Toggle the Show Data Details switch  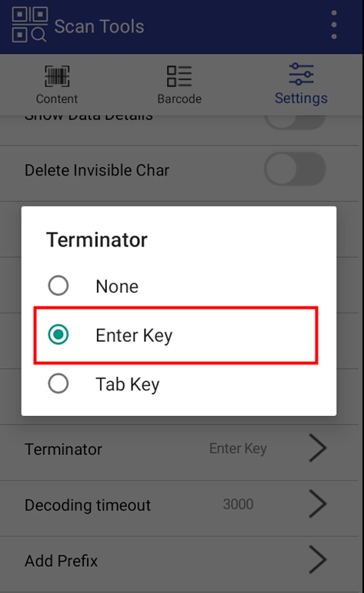tap(295, 122)
